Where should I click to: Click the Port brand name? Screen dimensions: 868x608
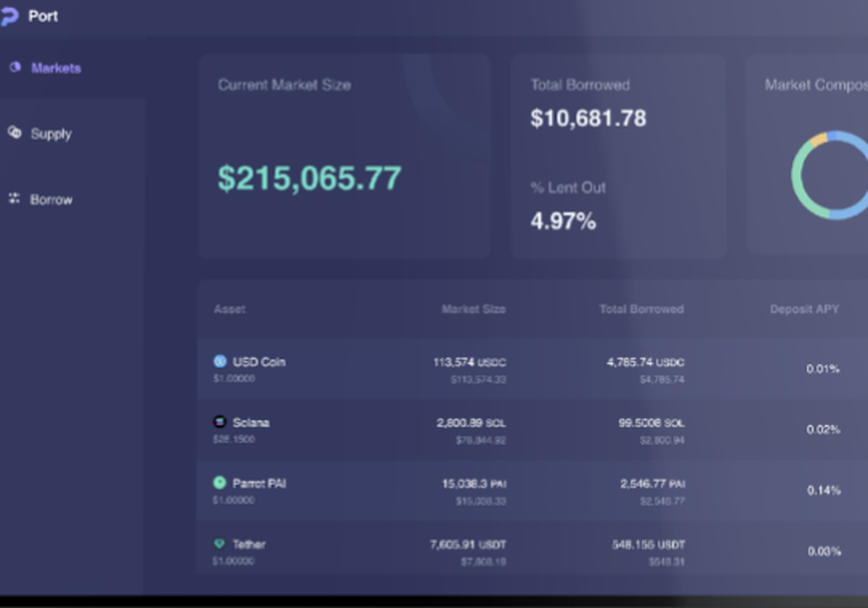click(x=43, y=16)
